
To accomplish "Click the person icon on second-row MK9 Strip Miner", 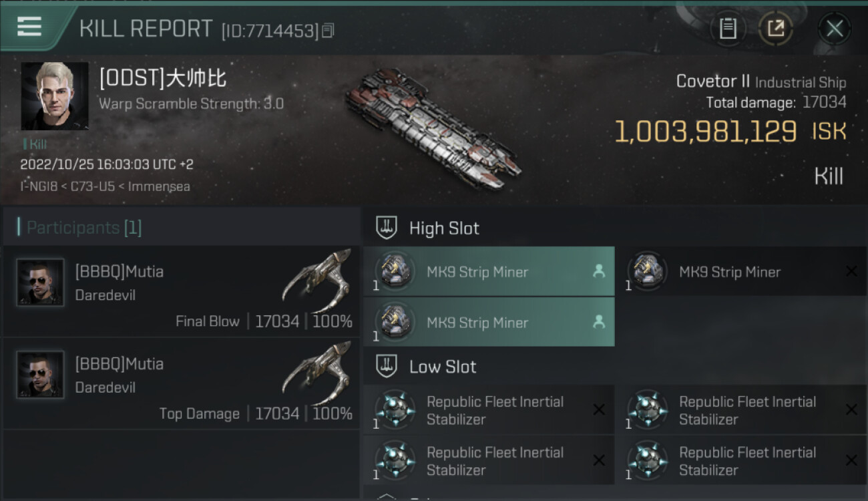I will 599,322.
